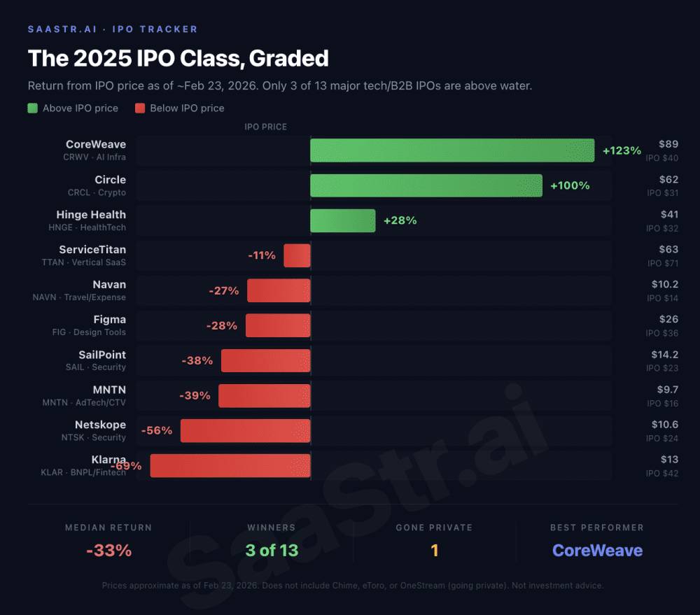Click the CoreWeave company name label
Image resolution: width=700 pixels, height=615 pixels.
coord(96,144)
